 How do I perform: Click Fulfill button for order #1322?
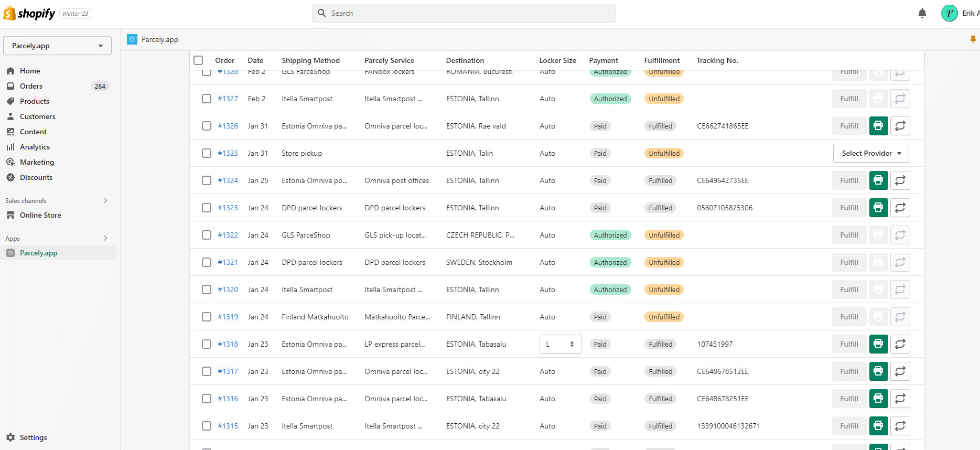click(x=849, y=235)
